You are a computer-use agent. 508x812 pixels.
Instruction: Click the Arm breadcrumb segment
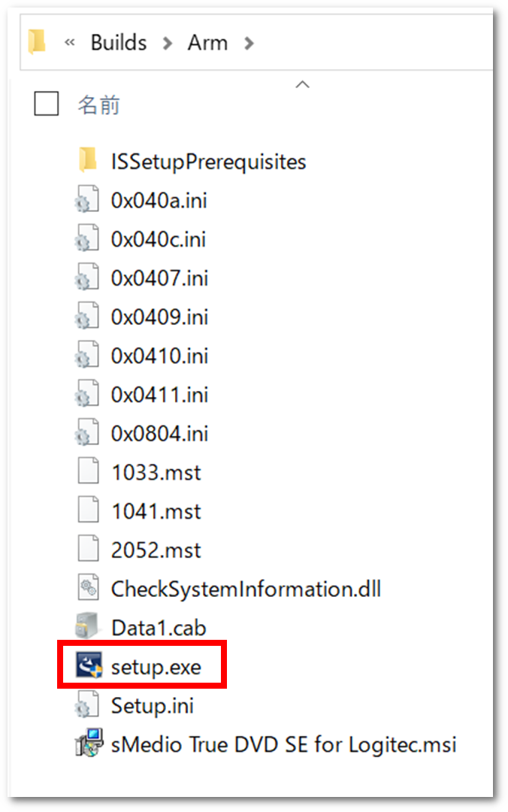point(207,43)
